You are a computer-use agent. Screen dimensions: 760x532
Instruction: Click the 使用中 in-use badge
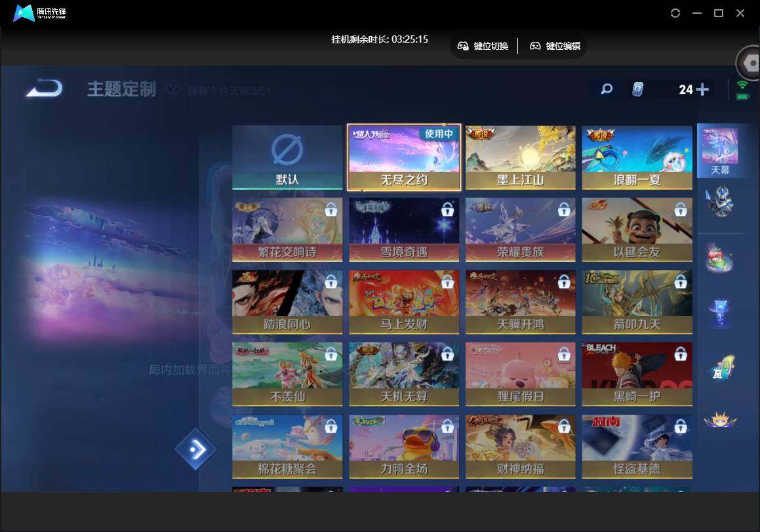tap(439, 133)
